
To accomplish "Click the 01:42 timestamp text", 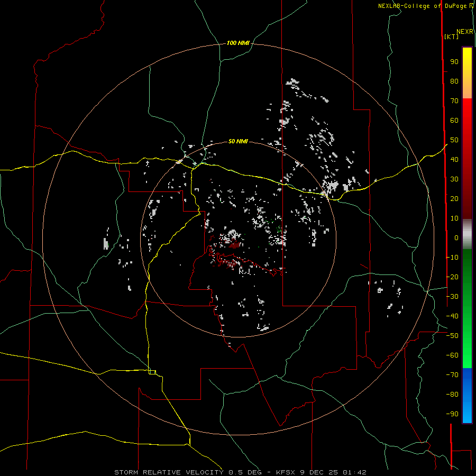I will click(x=354, y=472).
